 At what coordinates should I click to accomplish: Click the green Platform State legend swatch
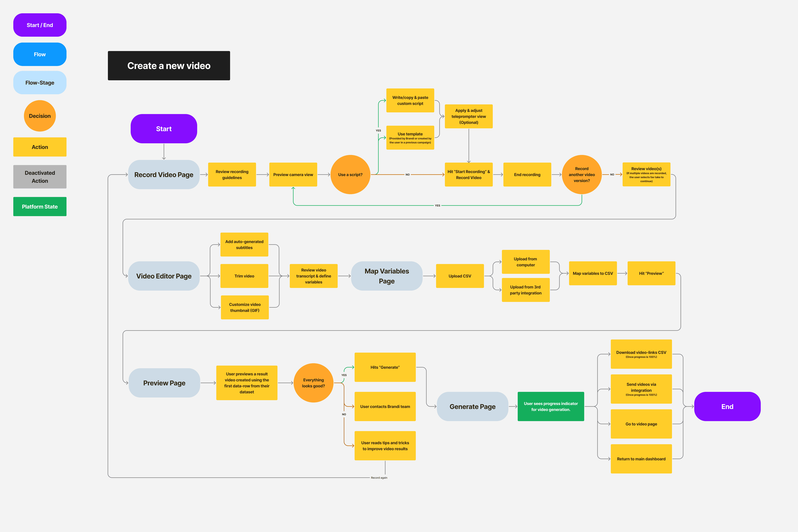pos(40,207)
